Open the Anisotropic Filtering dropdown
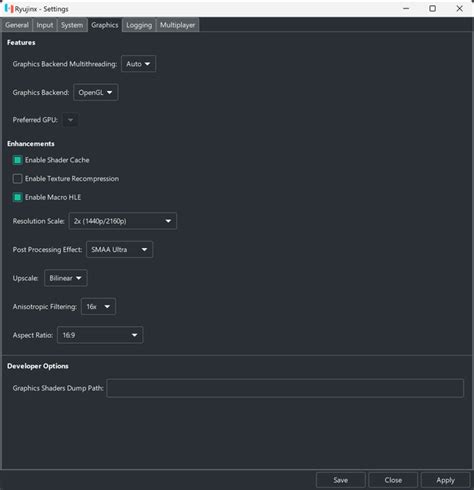 click(98, 307)
